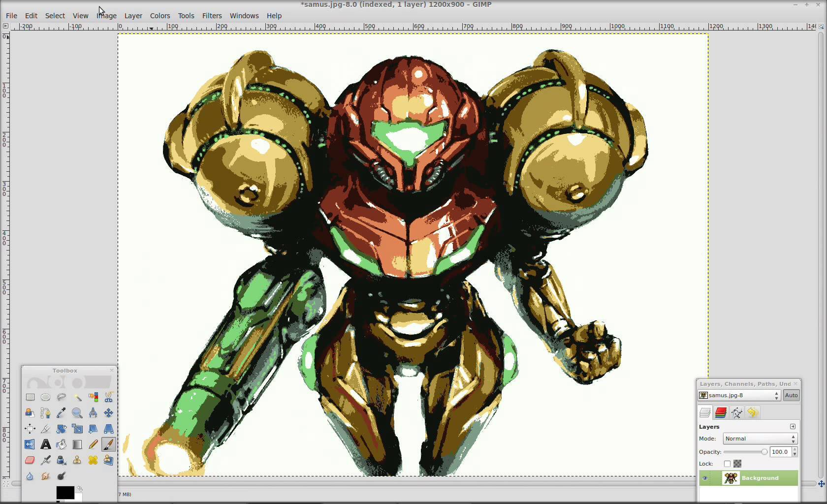This screenshot has height=504, width=827.
Task: Select the Scissors Select tool
Action: click(109, 397)
